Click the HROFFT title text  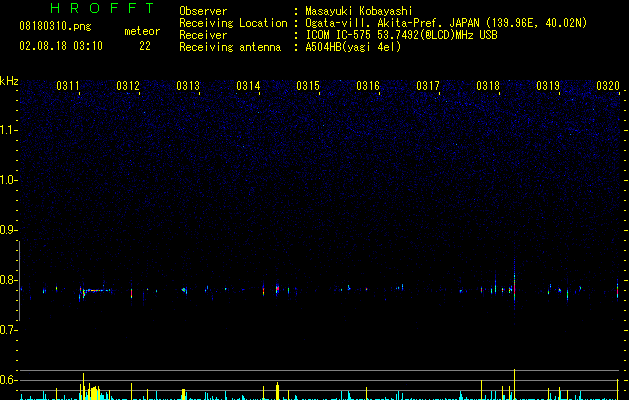pos(102,8)
